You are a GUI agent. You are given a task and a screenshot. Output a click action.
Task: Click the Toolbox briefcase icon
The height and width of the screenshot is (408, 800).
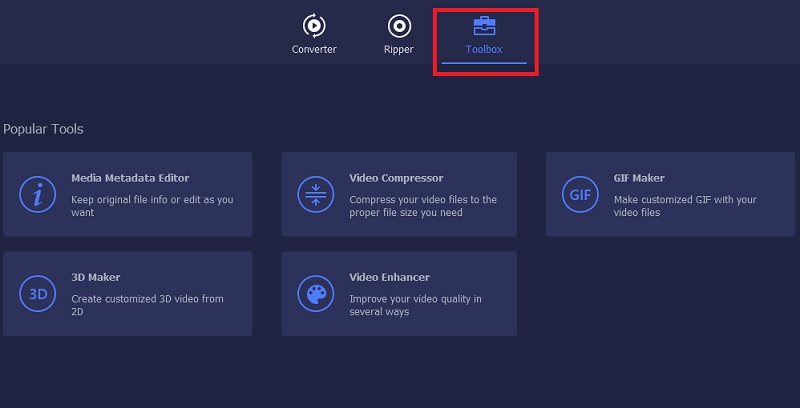tap(484, 26)
